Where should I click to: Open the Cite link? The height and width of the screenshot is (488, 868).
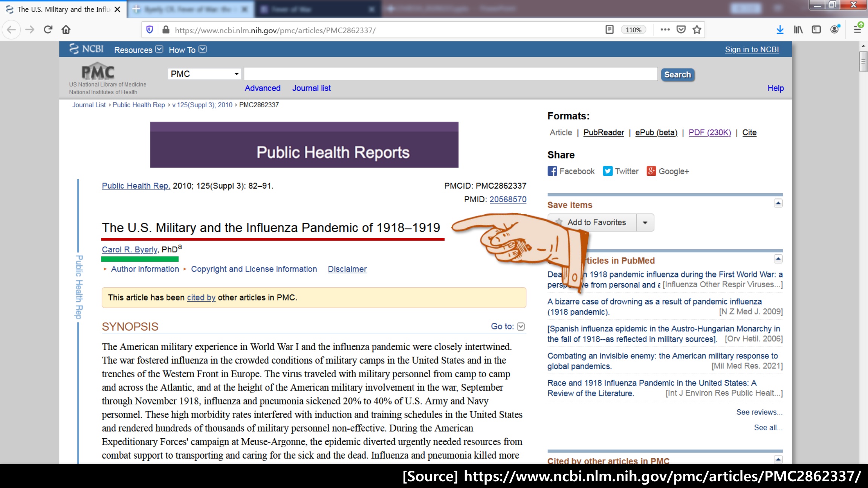(x=749, y=133)
